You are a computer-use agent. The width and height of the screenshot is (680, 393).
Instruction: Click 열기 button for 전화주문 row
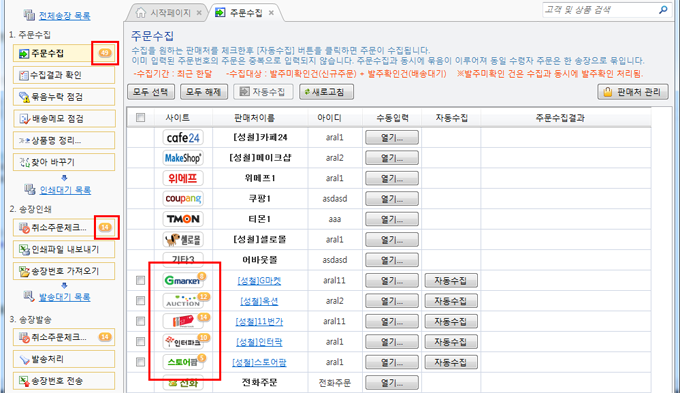(392, 383)
